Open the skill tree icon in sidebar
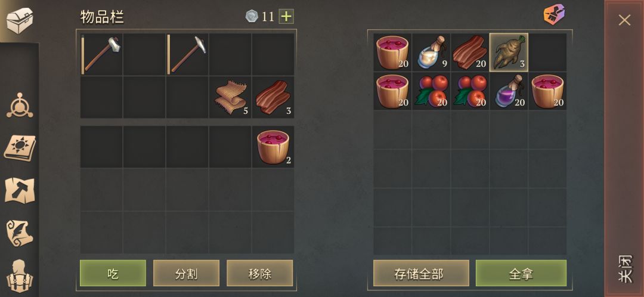This screenshot has height=297, width=644. [19, 106]
